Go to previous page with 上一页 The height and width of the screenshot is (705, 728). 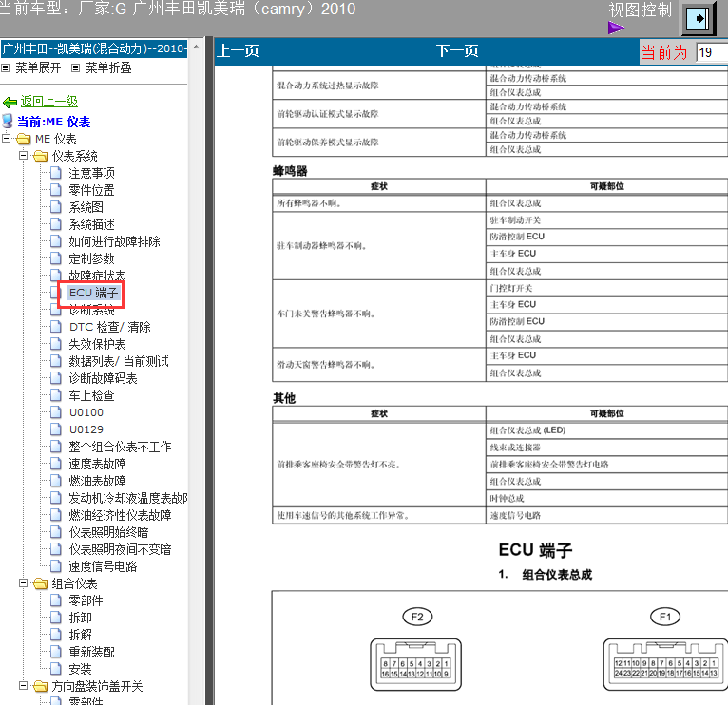pos(239,50)
